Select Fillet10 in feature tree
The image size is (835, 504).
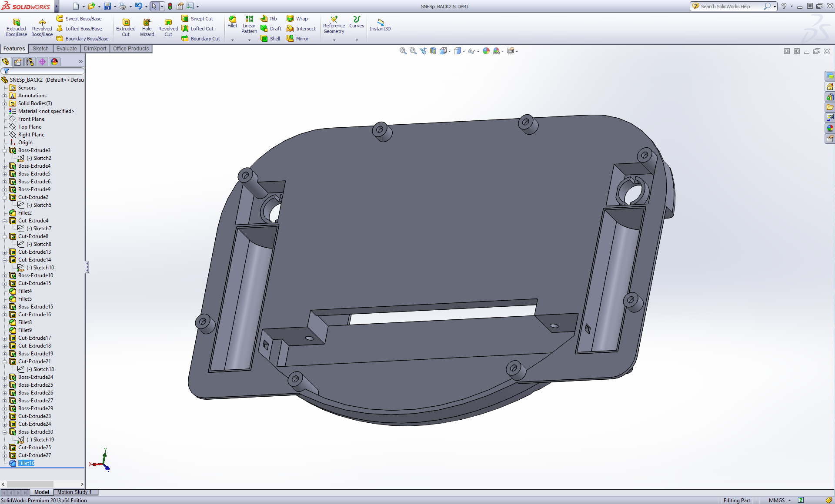tap(26, 463)
